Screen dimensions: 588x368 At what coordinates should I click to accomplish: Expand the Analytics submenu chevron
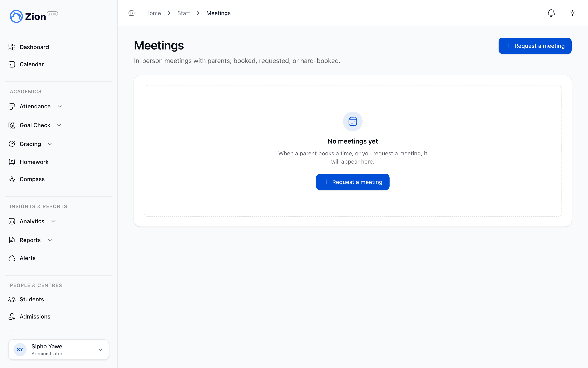(x=54, y=221)
